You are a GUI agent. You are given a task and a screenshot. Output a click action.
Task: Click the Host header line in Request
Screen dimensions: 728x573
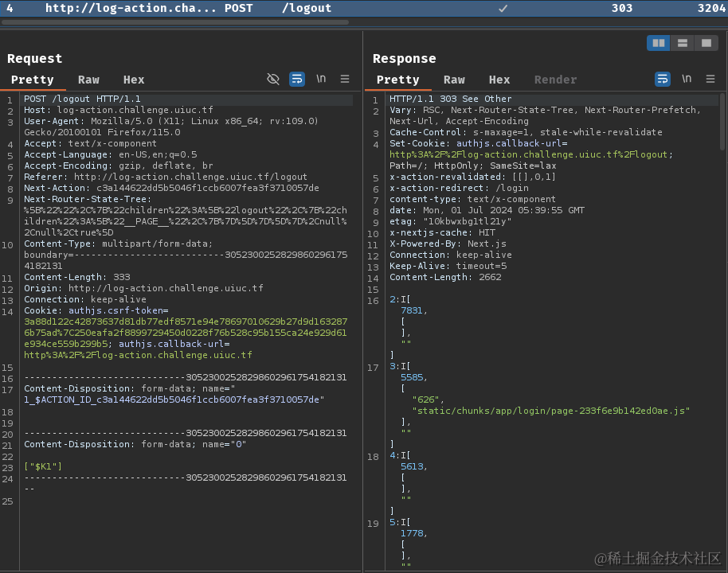click(x=119, y=110)
